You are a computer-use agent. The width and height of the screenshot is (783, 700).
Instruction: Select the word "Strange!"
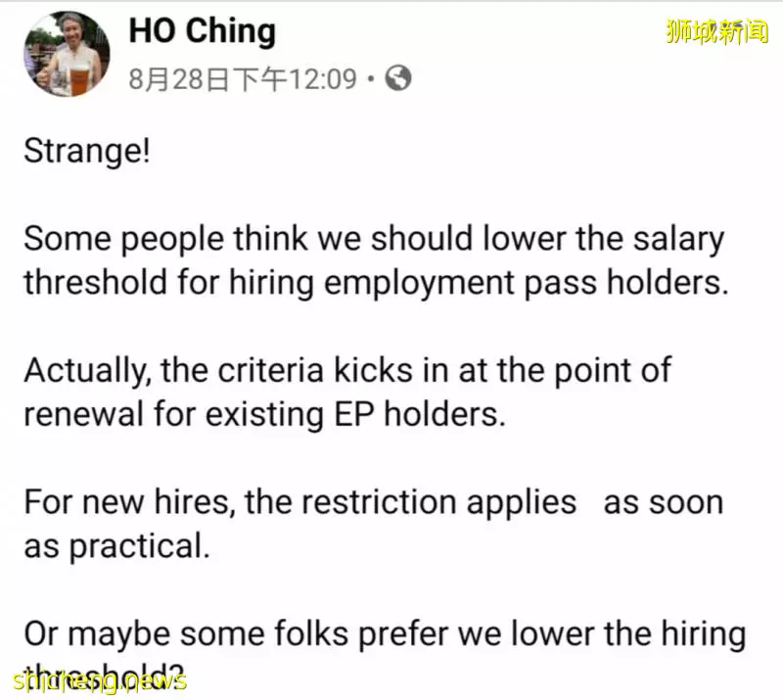coord(87,151)
